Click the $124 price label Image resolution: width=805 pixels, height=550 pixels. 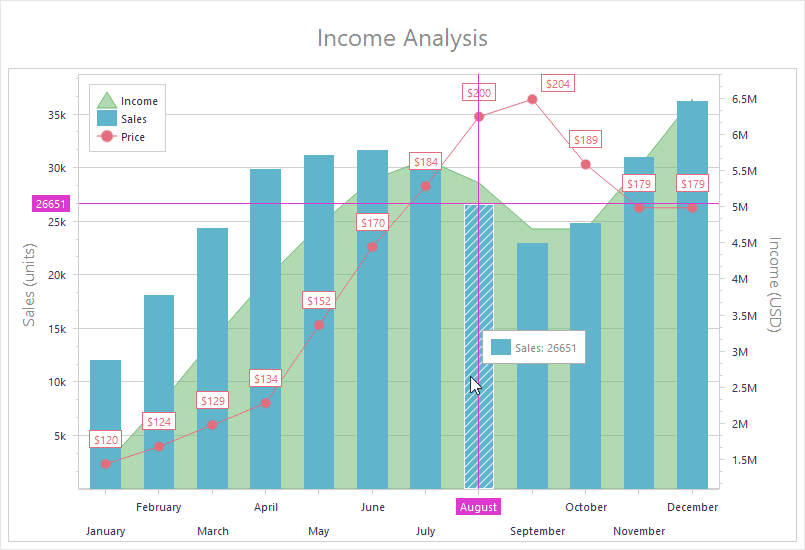[x=159, y=422]
